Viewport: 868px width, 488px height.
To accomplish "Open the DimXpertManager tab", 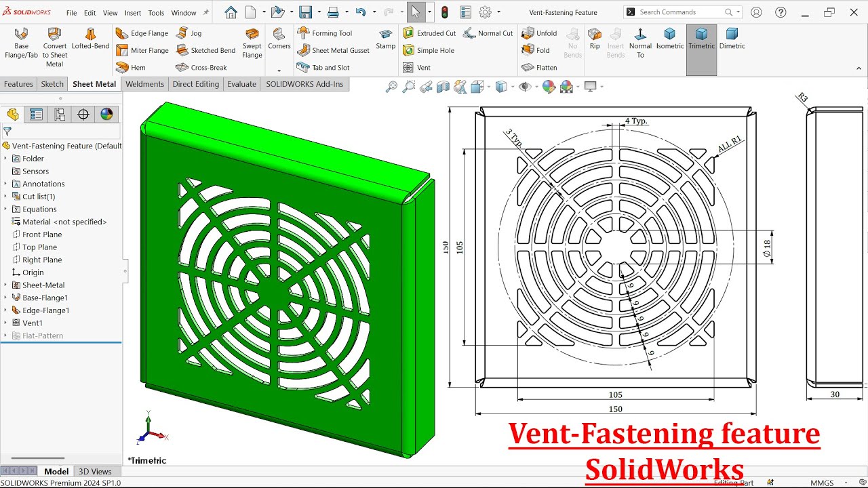I will click(x=83, y=114).
